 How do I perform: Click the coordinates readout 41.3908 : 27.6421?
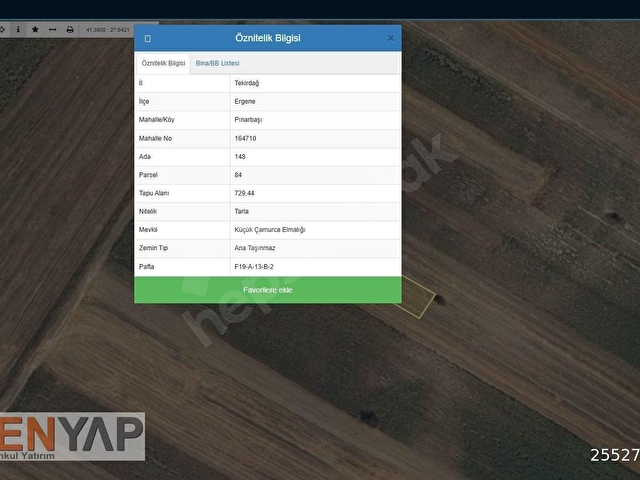click(108, 30)
